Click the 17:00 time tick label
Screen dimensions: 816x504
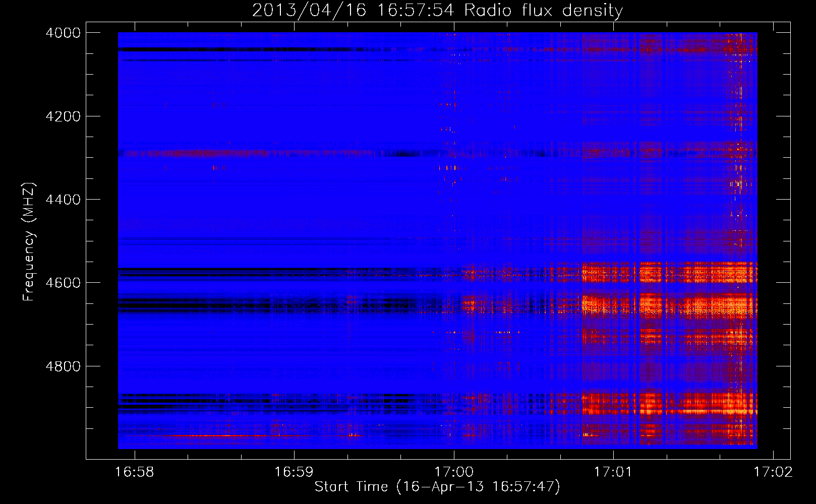point(454,472)
